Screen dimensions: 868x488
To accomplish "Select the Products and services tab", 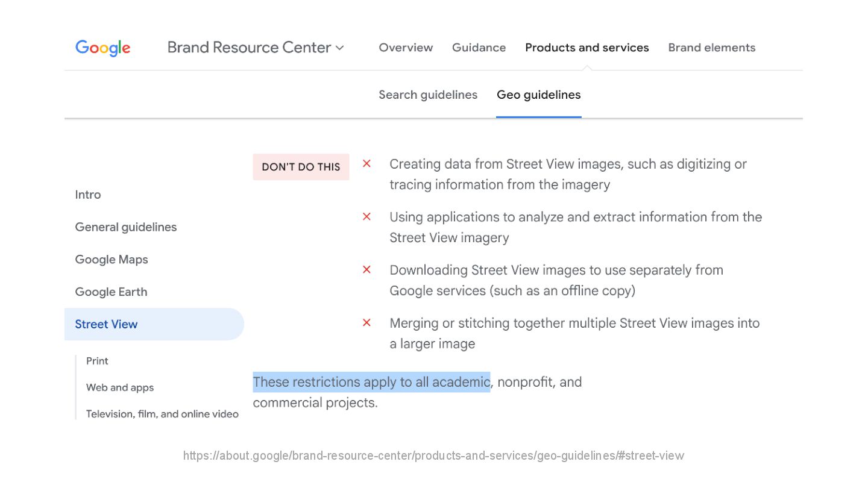I will pyautogui.click(x=587, y=48).
